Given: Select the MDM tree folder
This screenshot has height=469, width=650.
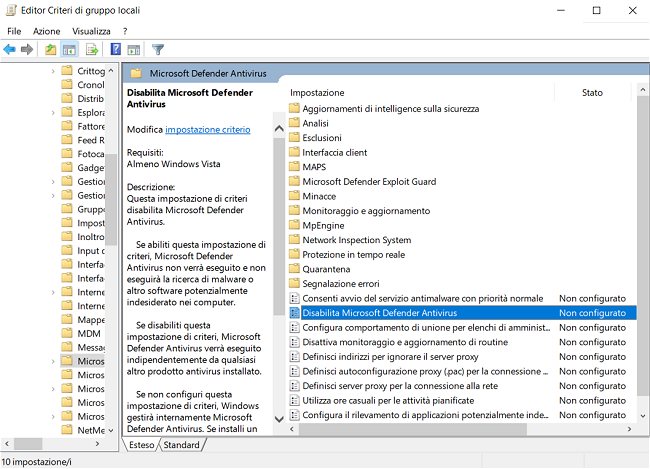Looking at the screenshot, I should coord(81,334).
